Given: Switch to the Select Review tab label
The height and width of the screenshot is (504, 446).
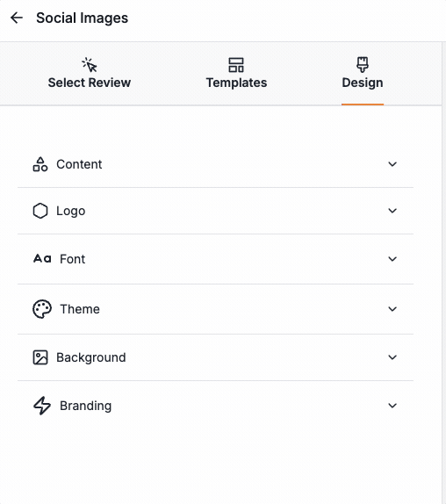Looking at the screenshot, I should click(90, 83).
